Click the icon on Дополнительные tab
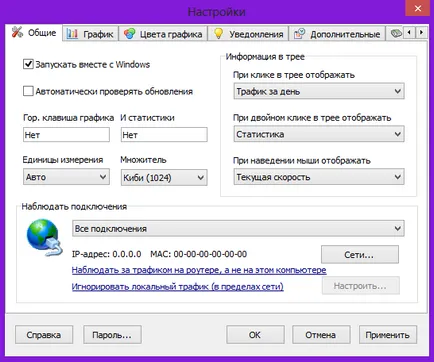This screenshot has width=434, height=362. pyautogui.click(x=299, y=34)
